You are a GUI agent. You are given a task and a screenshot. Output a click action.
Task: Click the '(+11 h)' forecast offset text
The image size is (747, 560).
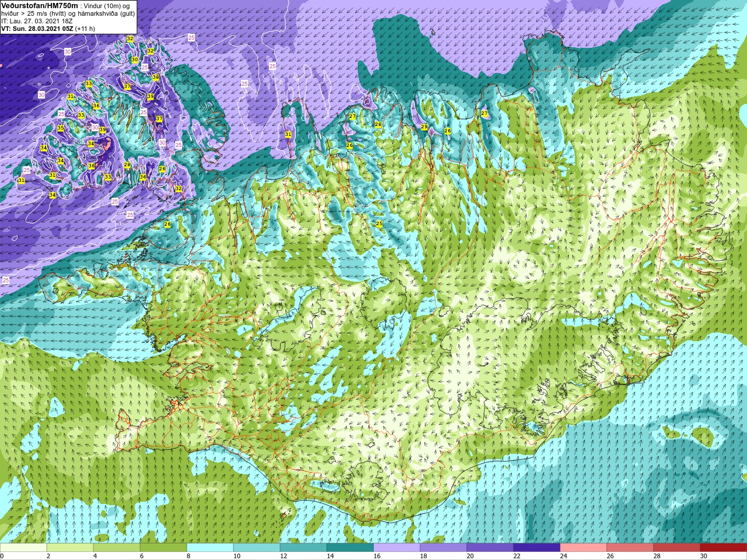85,29
